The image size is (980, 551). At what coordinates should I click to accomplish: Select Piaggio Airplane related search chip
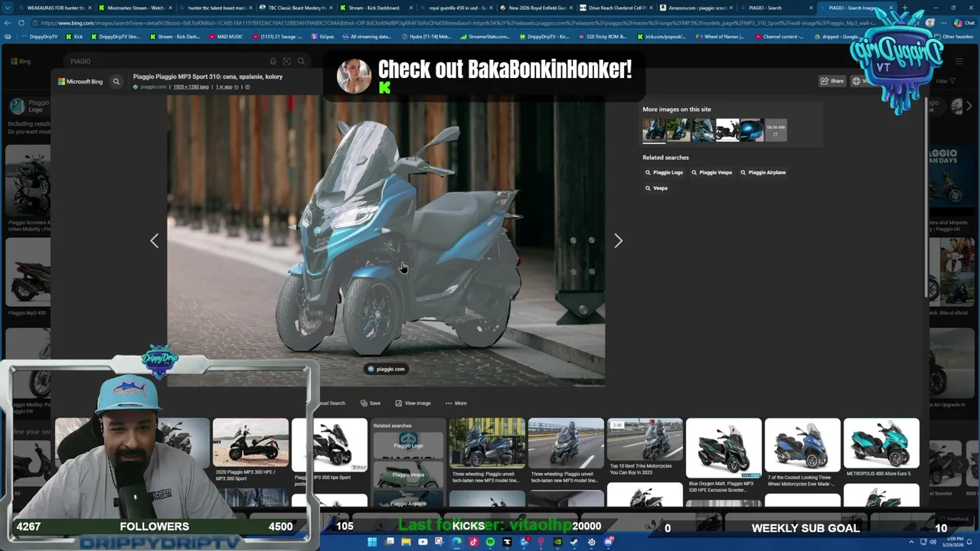[x=763, y=173]
